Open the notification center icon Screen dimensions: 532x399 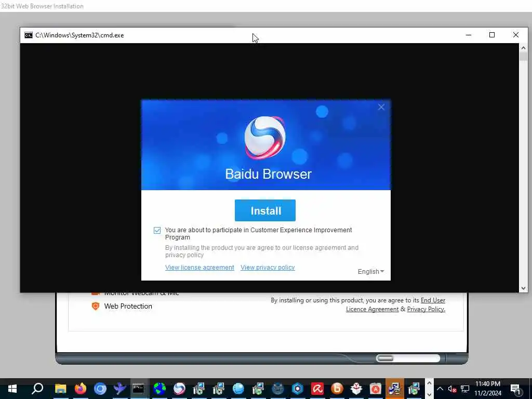[x=515, y=389]
